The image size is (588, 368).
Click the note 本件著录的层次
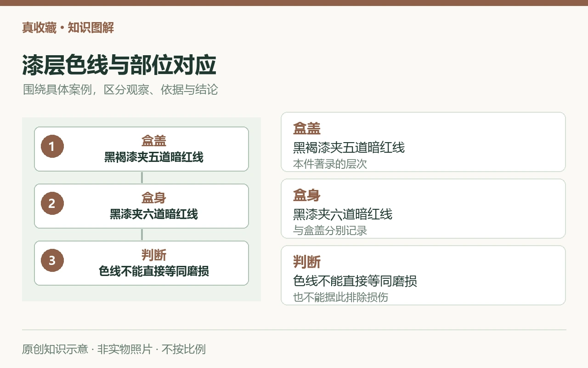[330, 164]
